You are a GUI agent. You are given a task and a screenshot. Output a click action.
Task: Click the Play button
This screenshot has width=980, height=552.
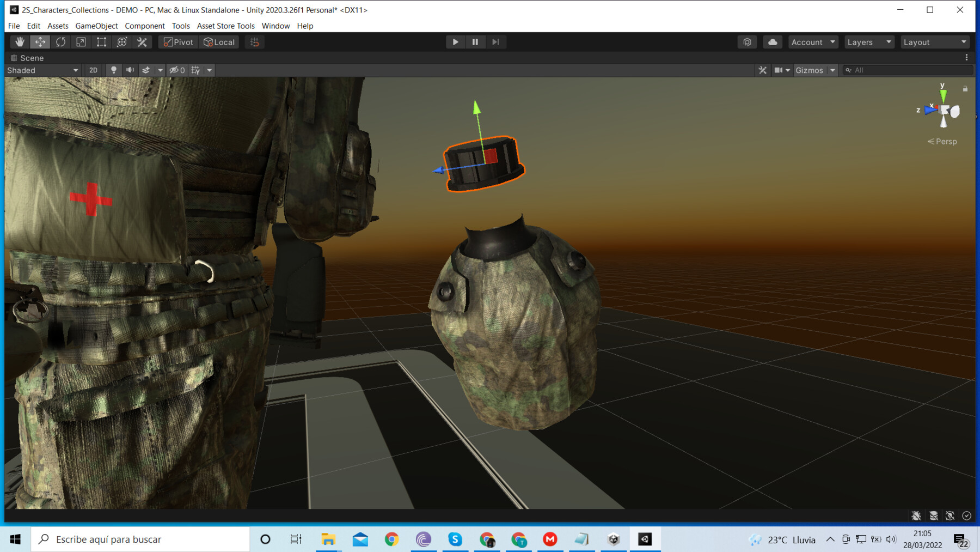pos(455,42)
